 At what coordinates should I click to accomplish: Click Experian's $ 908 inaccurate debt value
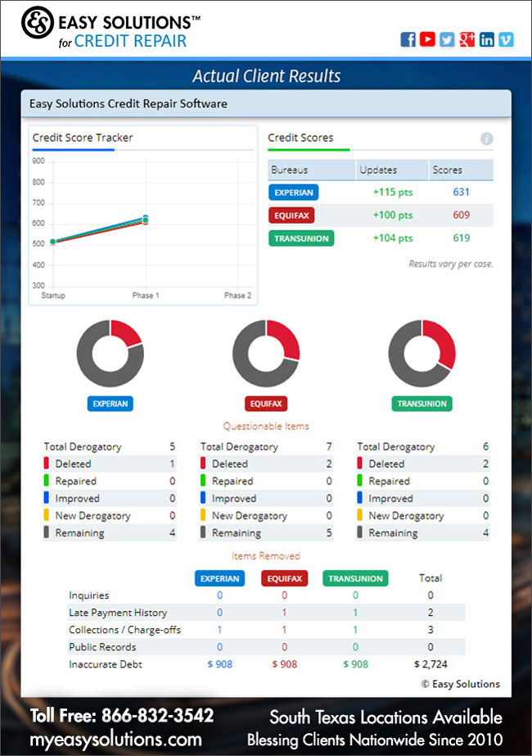tap(219, 664)
